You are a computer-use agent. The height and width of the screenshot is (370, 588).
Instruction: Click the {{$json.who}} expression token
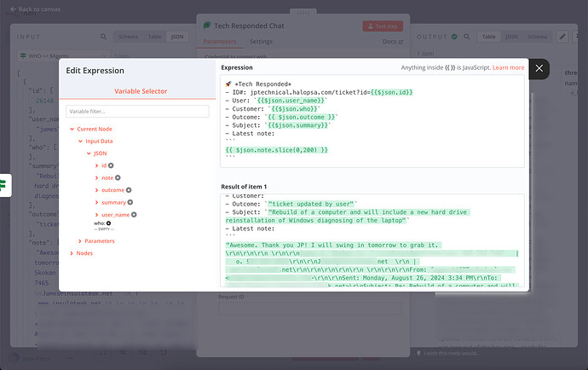(x=294, y=109)
